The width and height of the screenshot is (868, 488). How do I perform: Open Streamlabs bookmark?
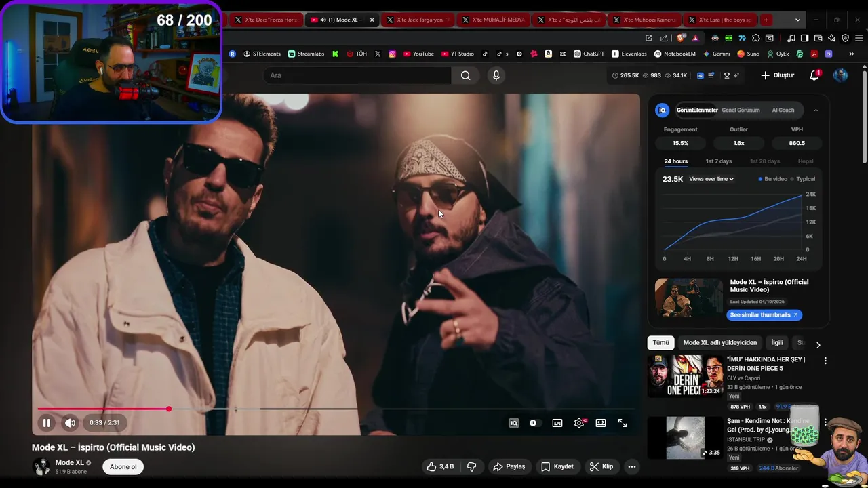coord(306,54)
